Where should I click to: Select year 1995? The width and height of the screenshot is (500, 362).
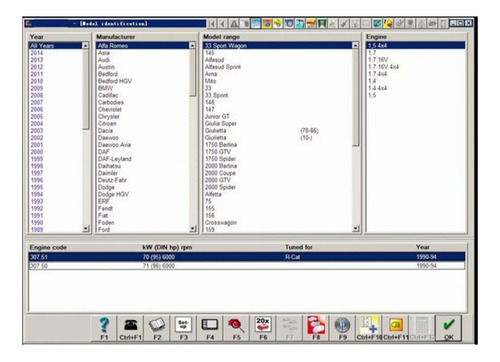tap(55, 187)
